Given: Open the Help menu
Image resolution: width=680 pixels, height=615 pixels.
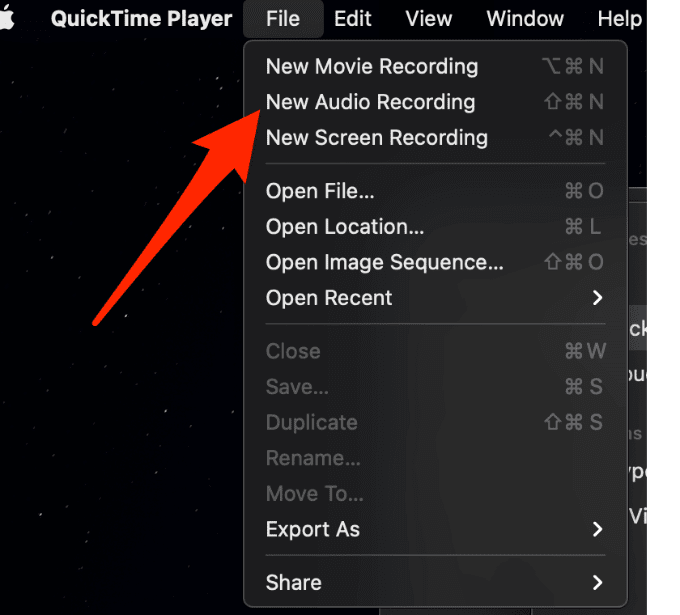Looking at the screenshot, I should (619, 18).
